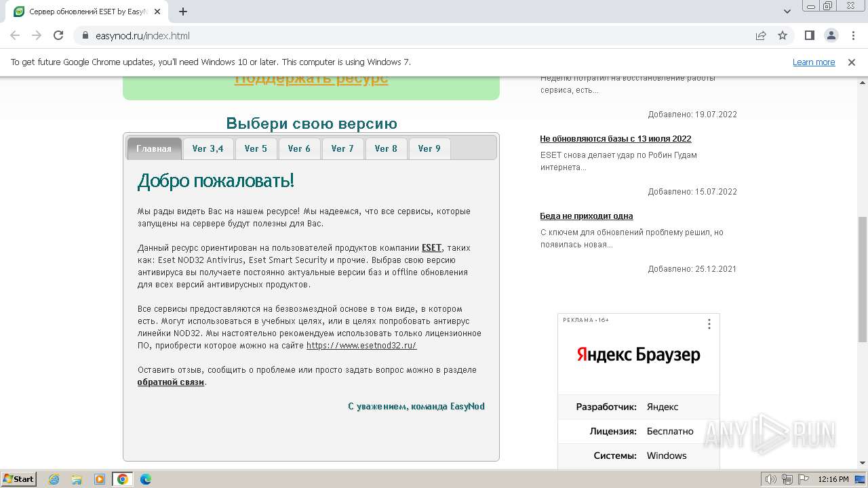Open Windows Explorer from the taskbar
The width and height of the screenshot is (868, 488).
(x=77, y=479)
